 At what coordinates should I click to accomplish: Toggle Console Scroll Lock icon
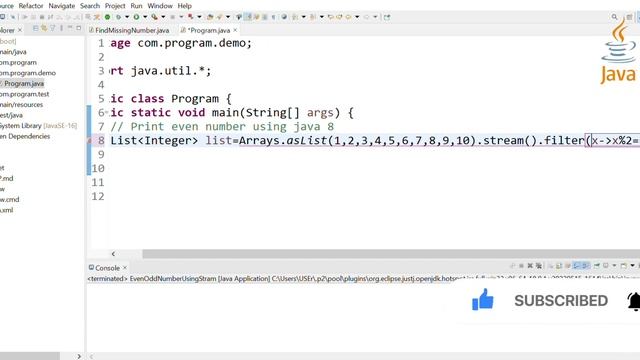[x=559, y=266]
